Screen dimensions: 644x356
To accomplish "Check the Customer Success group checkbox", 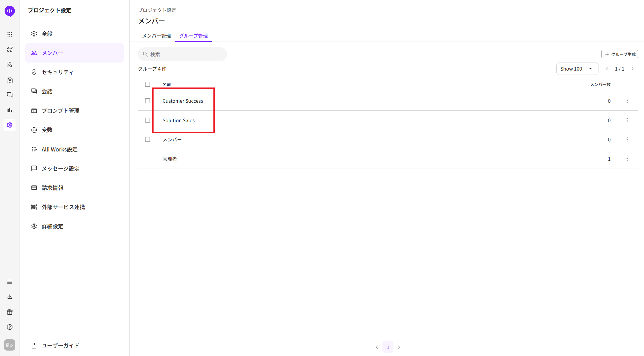I will tap(148, 101).
